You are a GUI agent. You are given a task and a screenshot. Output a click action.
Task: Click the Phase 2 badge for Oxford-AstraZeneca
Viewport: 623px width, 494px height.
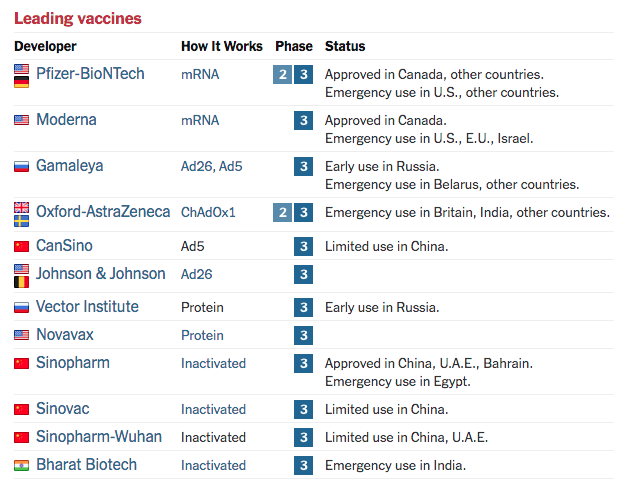tap(282, 213)
